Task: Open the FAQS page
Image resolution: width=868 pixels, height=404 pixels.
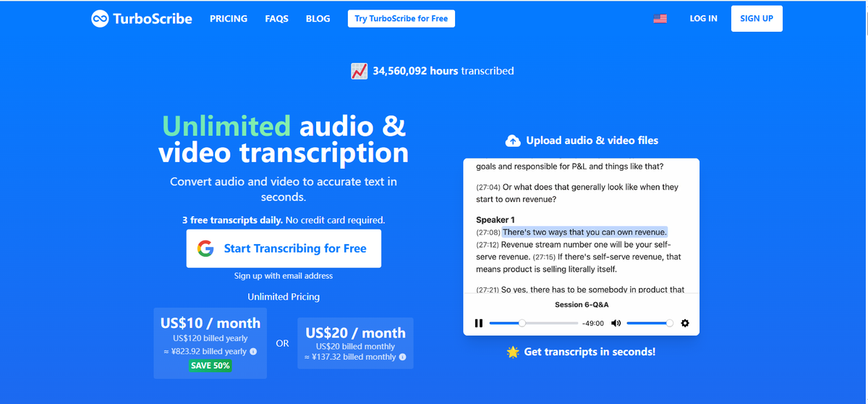Action: coord(276,19)
